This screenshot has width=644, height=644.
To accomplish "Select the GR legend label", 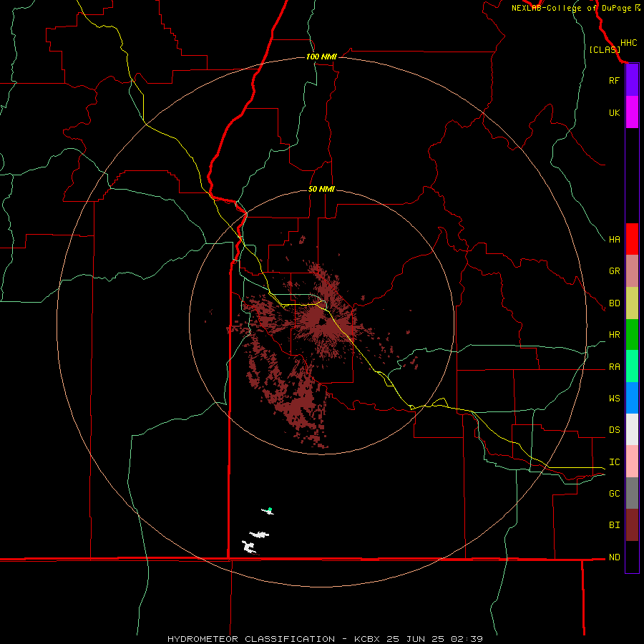I will (x=614, y=271).
